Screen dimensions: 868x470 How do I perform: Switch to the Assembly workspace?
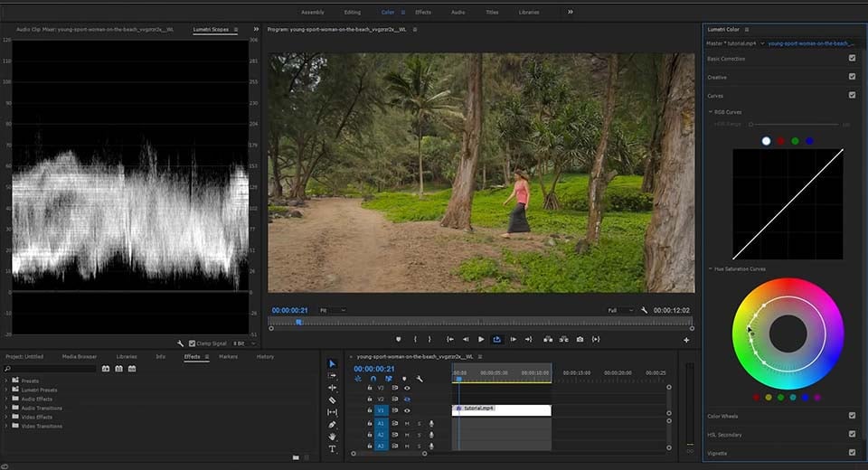pos(313,12)
